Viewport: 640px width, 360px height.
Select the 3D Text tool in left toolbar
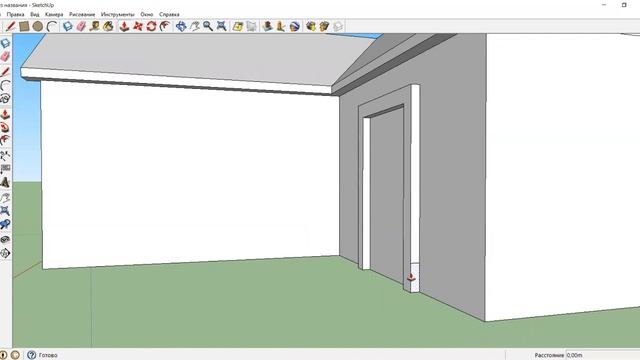[5, 182]
